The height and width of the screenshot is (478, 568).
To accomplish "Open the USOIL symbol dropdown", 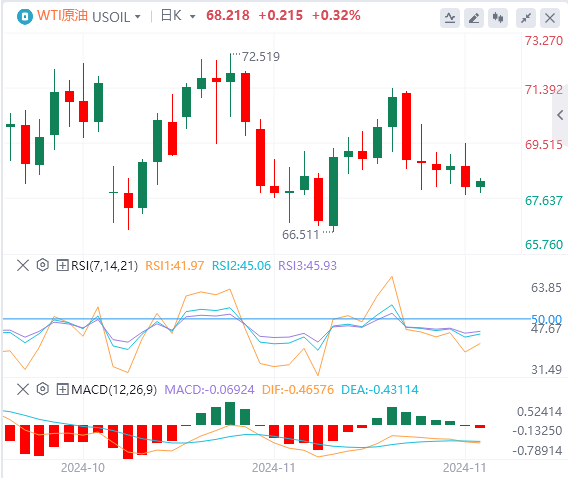I will click(x=116, y=17).
